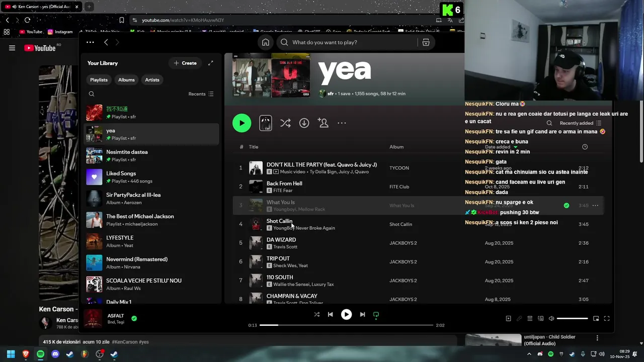
Task: Skip to previous track in player bar
Action: [x=331, y=315]
